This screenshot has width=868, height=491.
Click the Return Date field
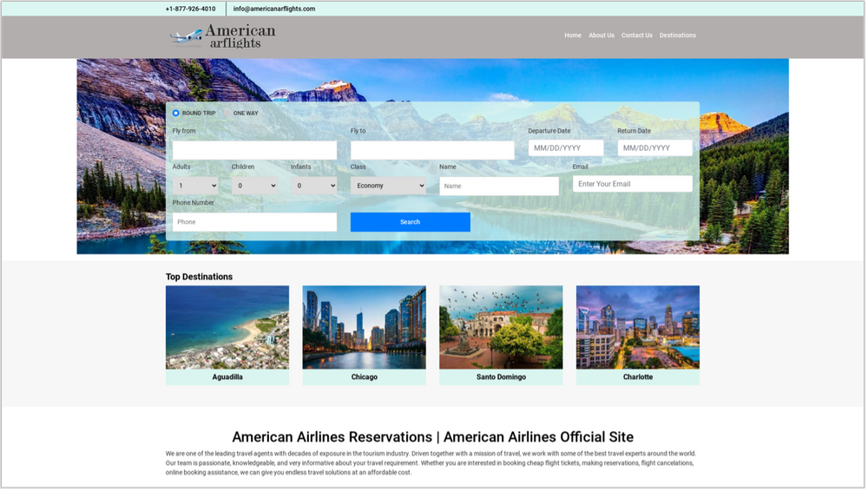(656, 148)
